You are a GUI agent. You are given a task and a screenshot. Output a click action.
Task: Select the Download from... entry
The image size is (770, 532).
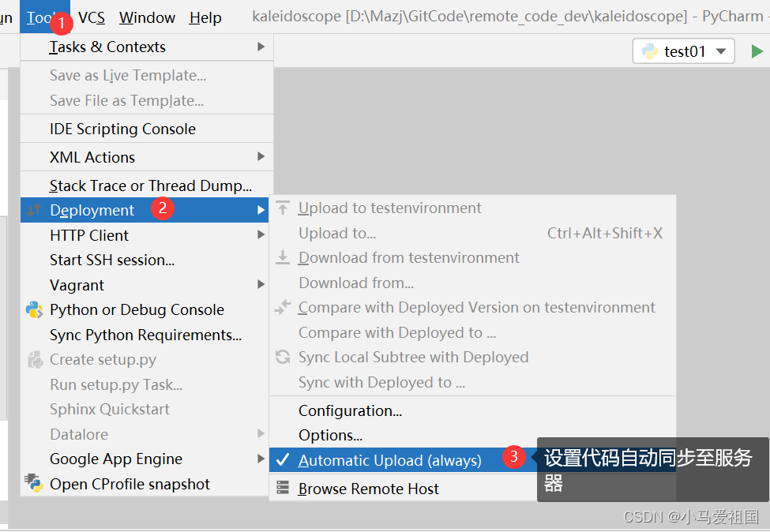tap(472, 283)
